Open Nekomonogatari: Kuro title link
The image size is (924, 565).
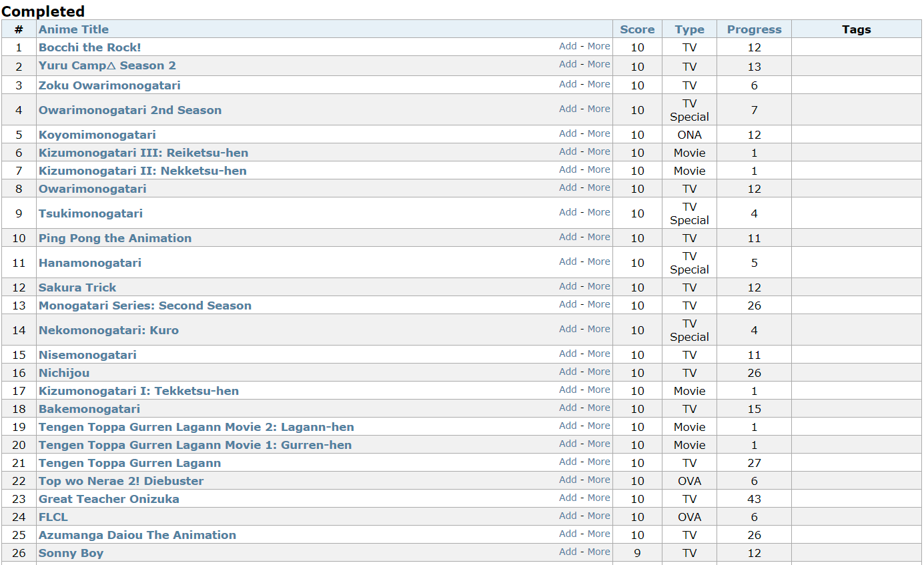(x=109, y=330)
